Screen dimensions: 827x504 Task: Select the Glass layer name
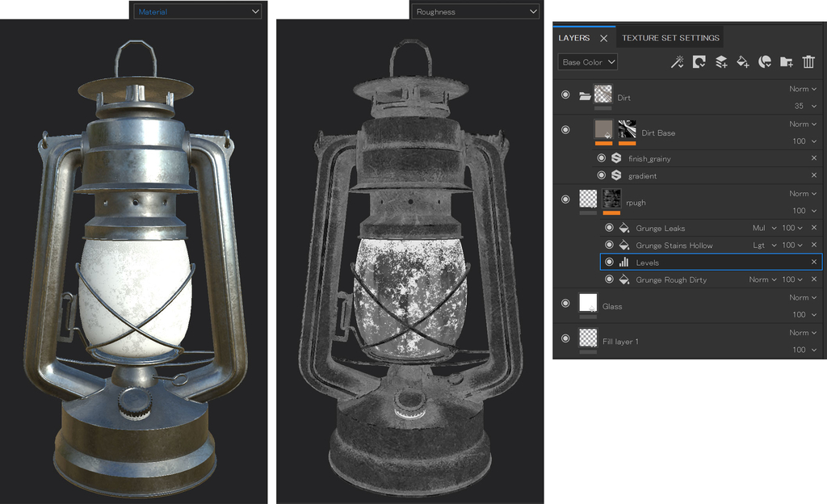pyautogui.click(x=612, y=306)
